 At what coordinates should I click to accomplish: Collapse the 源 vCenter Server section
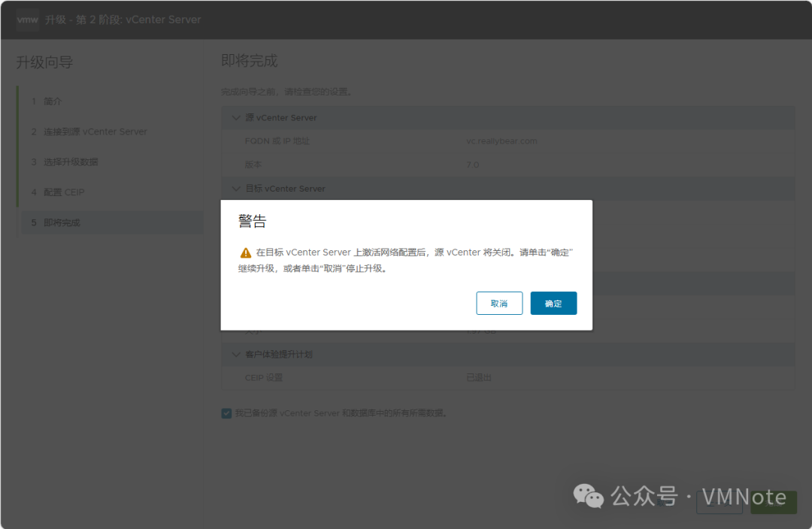point(236,118)
